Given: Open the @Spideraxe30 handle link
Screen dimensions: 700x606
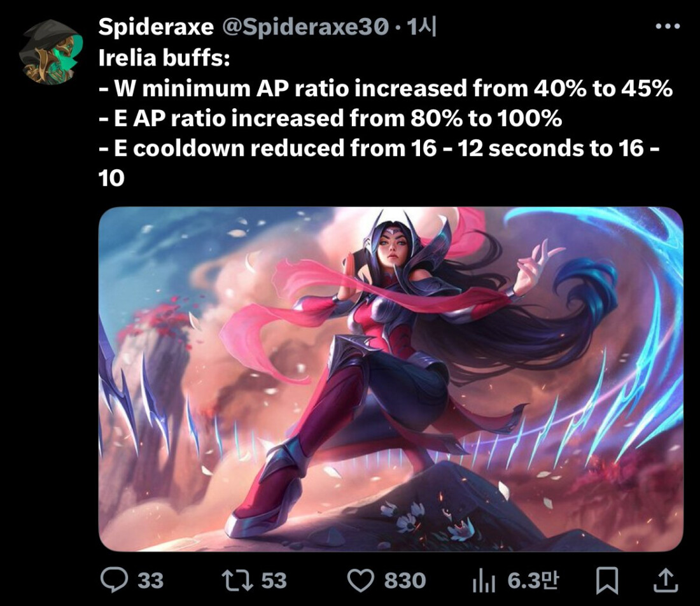Looking at the screenshot, I should click(305, 27).
